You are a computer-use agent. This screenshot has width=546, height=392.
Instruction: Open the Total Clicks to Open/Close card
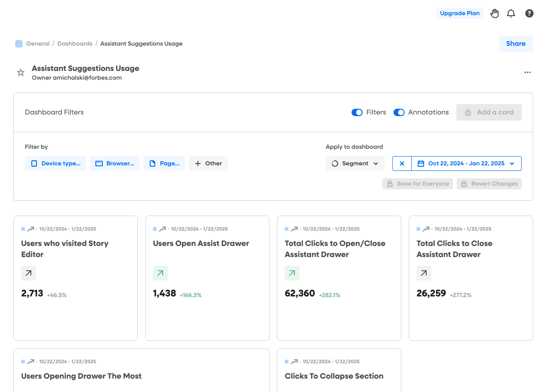click(335, 249)
